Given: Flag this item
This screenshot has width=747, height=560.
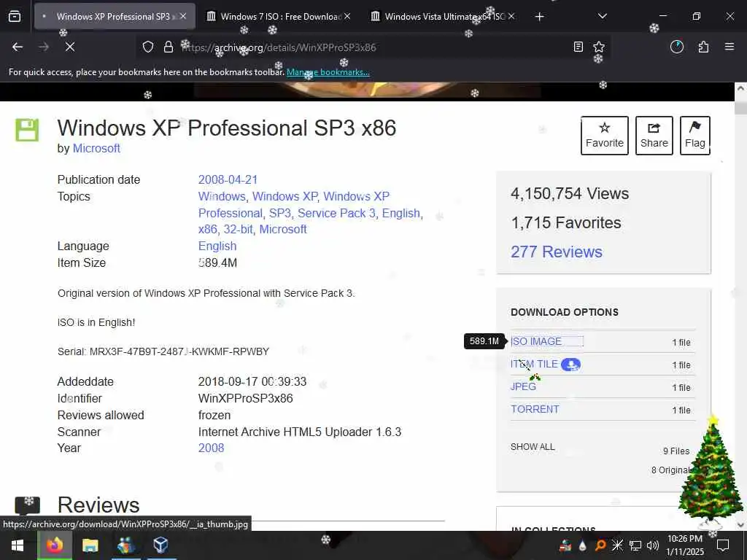Looking at the screenshot, I should (695, 136).
